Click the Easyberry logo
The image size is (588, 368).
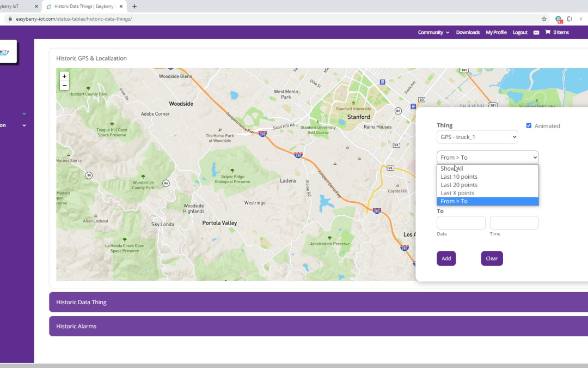coord(8,51)
